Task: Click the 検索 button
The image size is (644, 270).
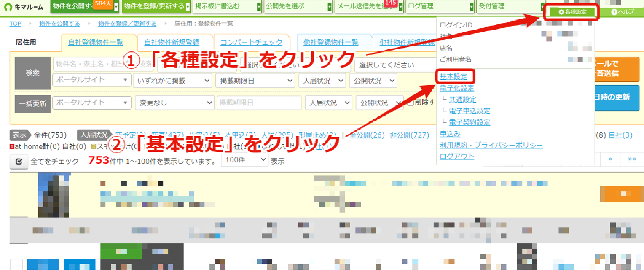Action: pos(32,73)
